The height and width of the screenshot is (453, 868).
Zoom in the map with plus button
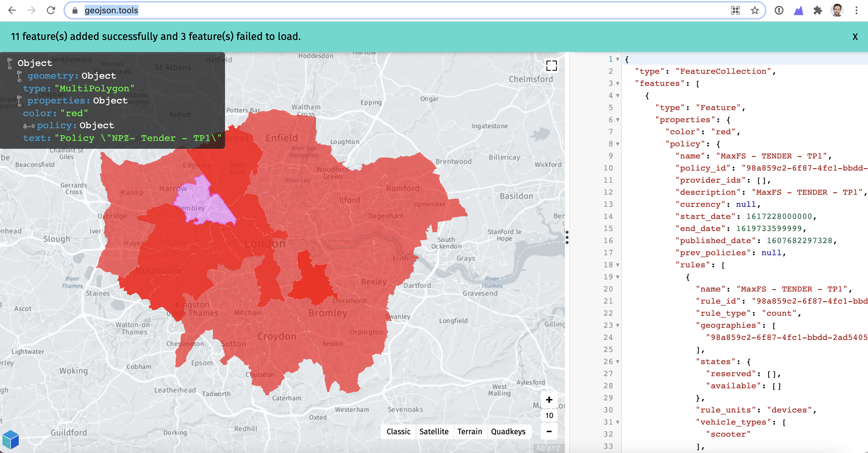click(549, 400)
